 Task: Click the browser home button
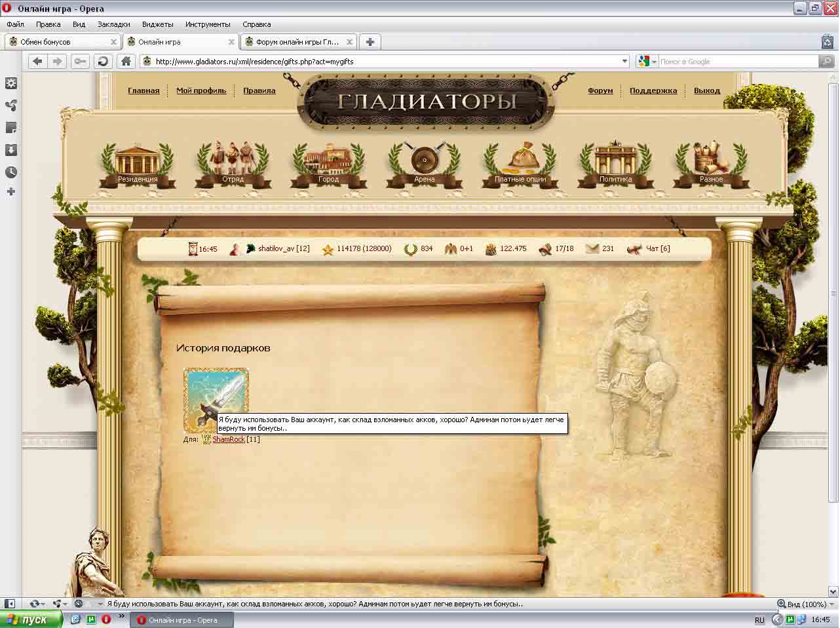tap(126, 62)
